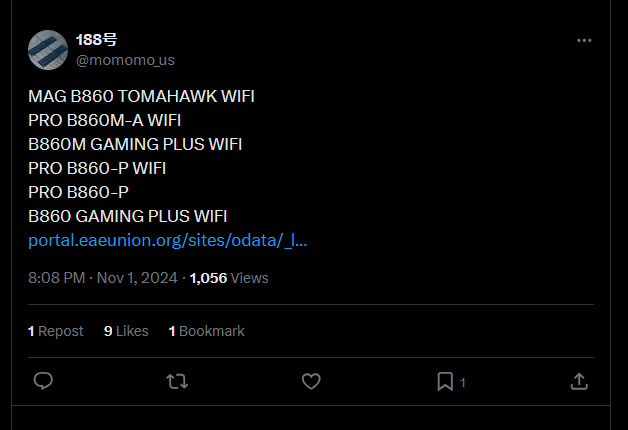
Task: Click the B860M GAMING PLUS WIFI text line
Action: click(135, 145)
